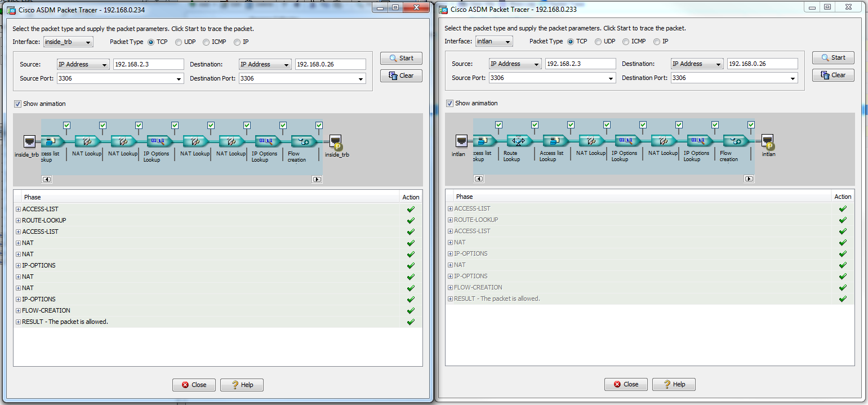Click the IP Options Lookup icon before Flow creation, left window
This screenshot has height=405, width=868.
click(268, 141)
